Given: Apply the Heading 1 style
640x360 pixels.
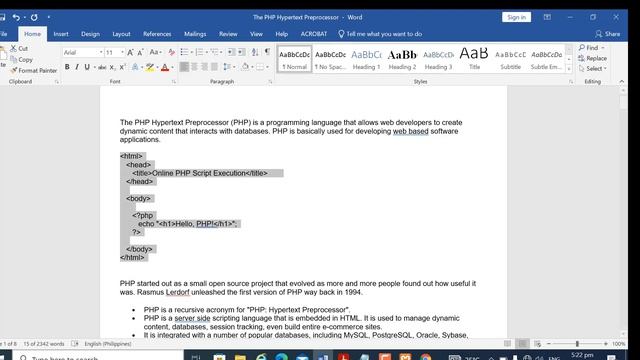Looking at the screenshot, I should pyautogui.click(x=366, y=59).
